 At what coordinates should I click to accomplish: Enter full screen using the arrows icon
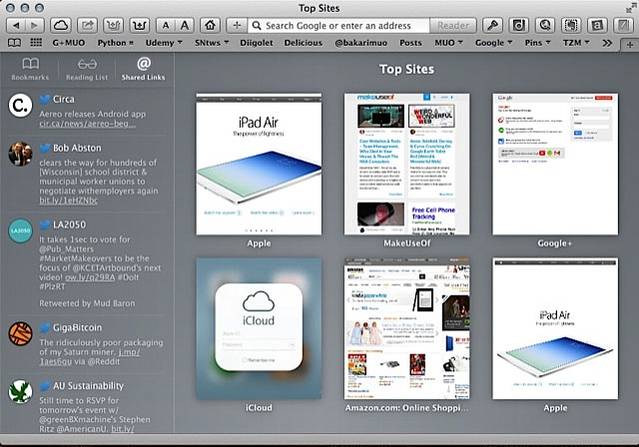click(631, 8)
